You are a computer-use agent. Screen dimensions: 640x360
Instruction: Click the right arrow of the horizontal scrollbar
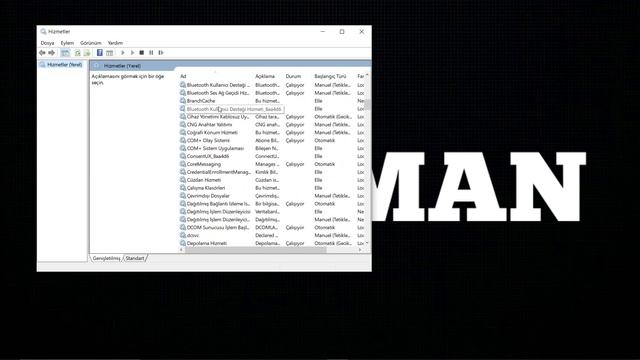coord(360,250)
